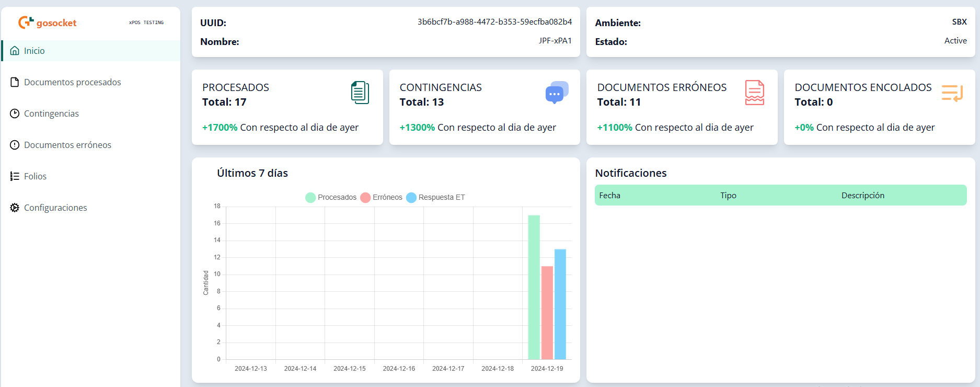Click the Estado value Active
This screenshot has height=387, width=980.
point(955,41)
